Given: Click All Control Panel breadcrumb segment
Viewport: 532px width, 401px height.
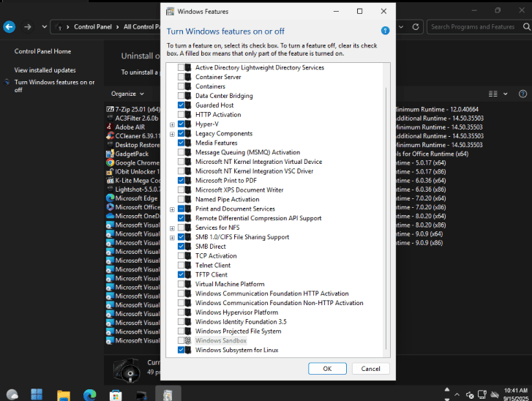Looking at the screenshot, I should [x=142, y=27].
